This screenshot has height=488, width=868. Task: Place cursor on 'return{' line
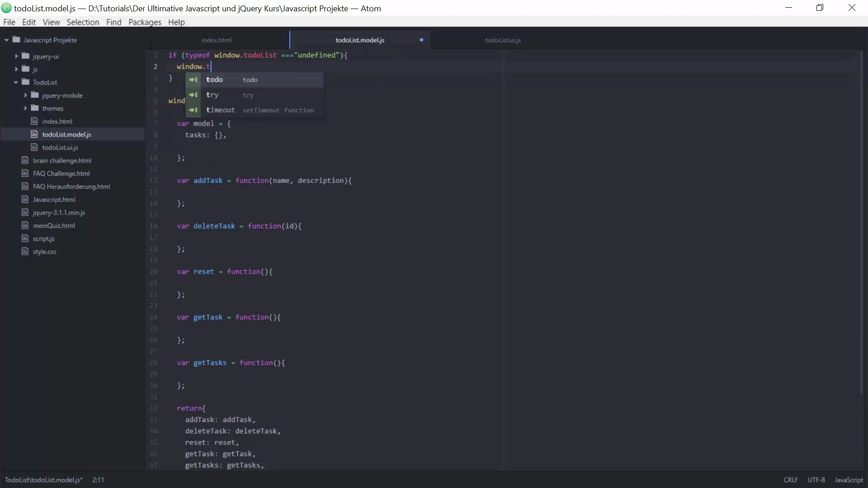tap(191, 408)
